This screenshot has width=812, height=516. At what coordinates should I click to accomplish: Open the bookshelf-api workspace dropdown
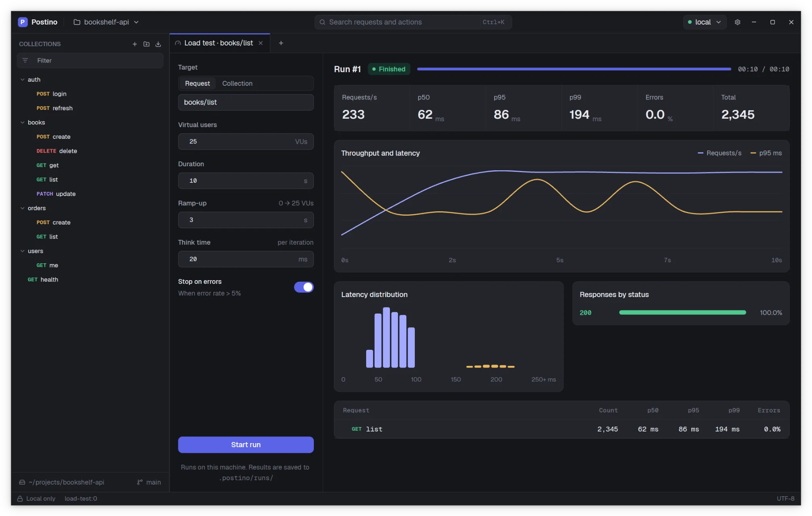pyautogui.click(x=106, y=22)
